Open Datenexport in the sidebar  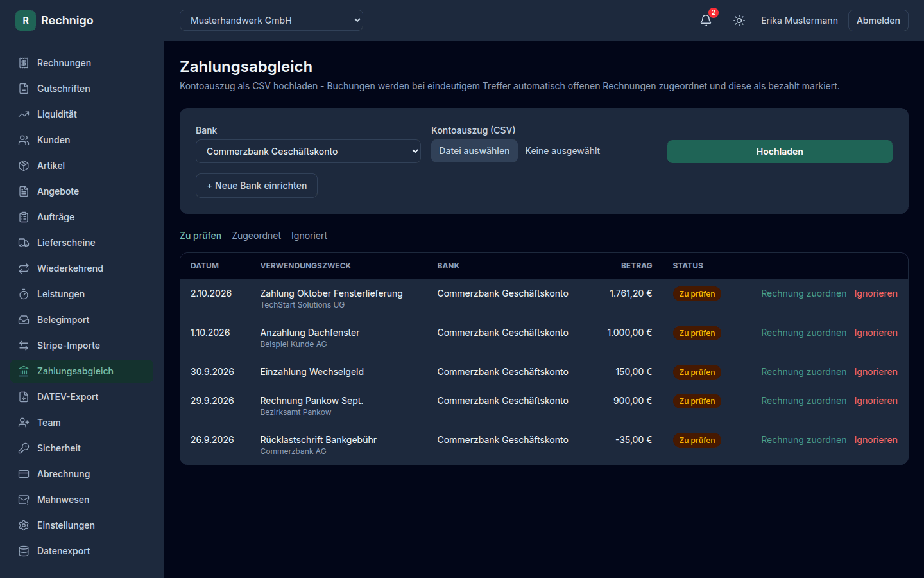pos(82,551)
